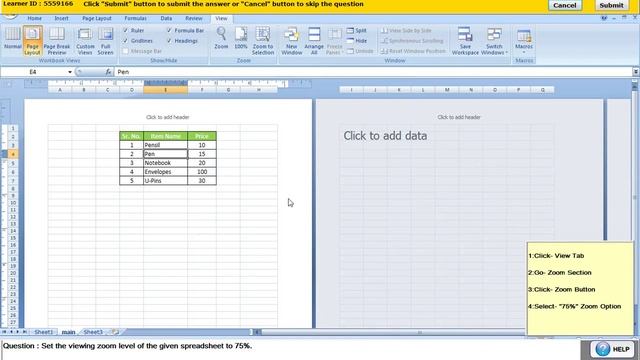The width and height of the screenshot is (640, 360).
Task: Select the Item Name header cell
Action: pos(165,136)
